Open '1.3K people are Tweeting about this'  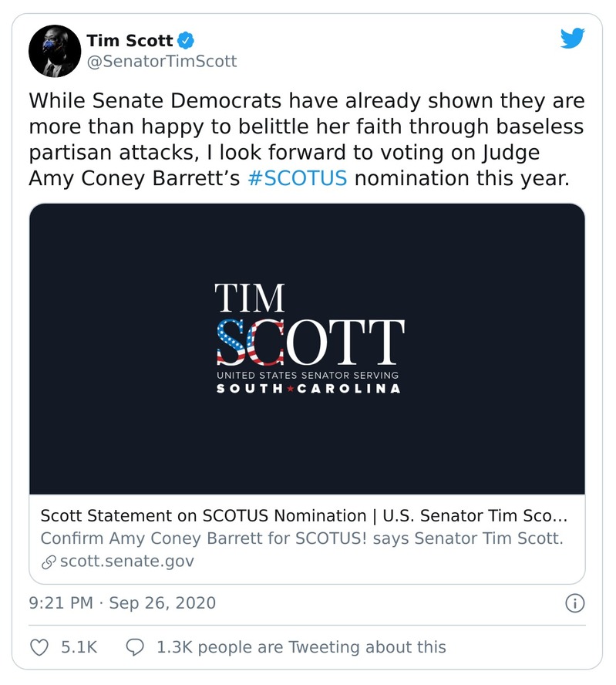point(301,646)
